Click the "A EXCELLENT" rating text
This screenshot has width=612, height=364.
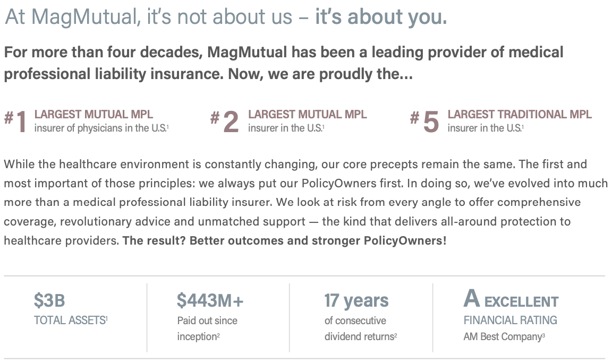pos(511,300)
